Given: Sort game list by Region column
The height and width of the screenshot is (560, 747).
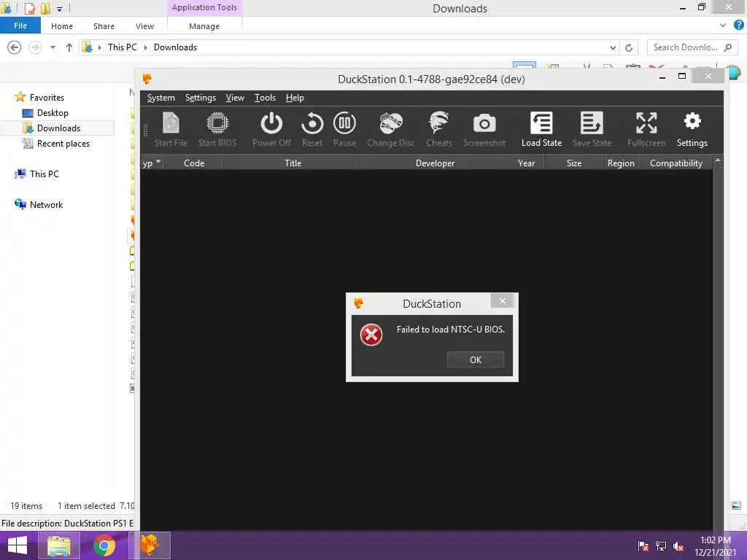Looking at the screenshot, I should click(x=621, y=163).
